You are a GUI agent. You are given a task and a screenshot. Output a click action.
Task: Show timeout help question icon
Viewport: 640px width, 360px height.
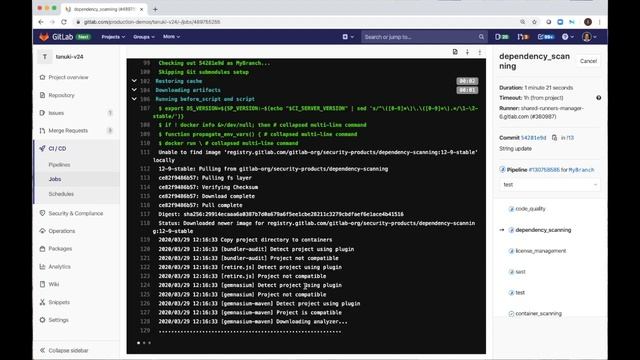[598, 98]
